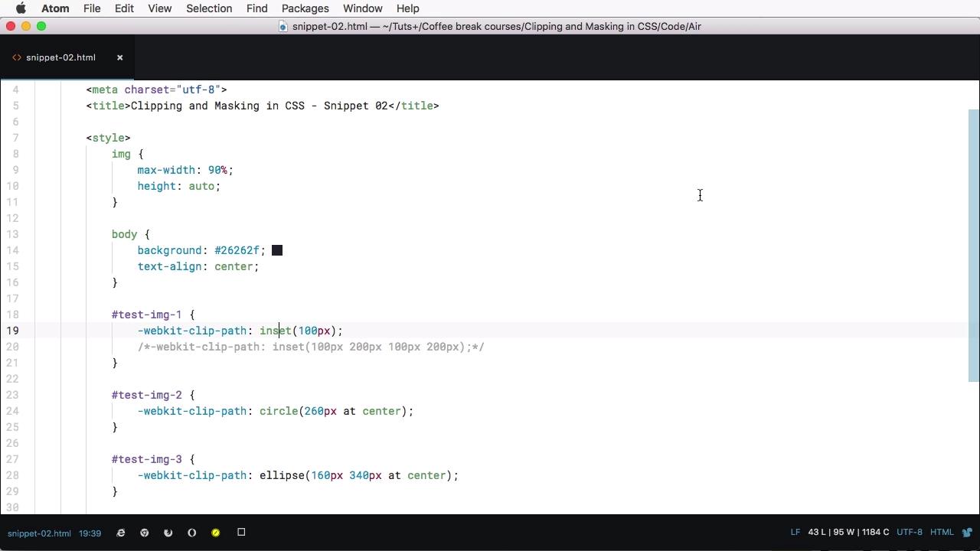Click 'background' property on line 14
Viewport: 980px width, 551px height.
169,250
